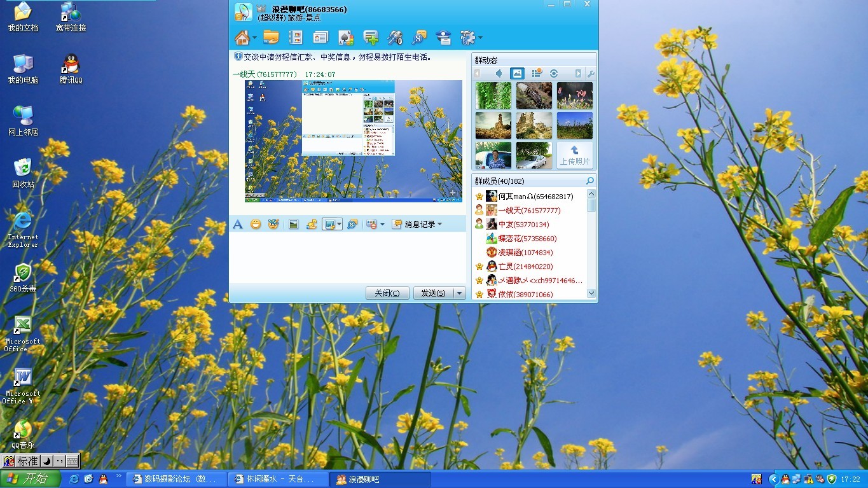Click the 上传照片 upload photo tile

pyautogui.click(x=574, y=155)
